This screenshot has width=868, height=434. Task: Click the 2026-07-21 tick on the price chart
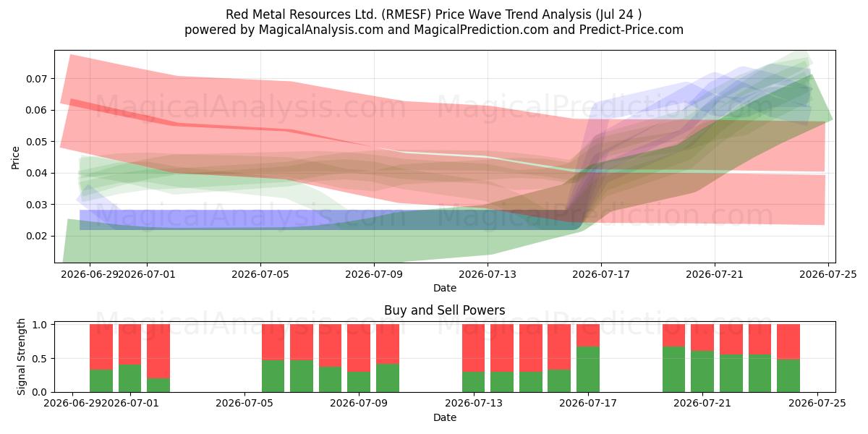(x=715, y=273)
